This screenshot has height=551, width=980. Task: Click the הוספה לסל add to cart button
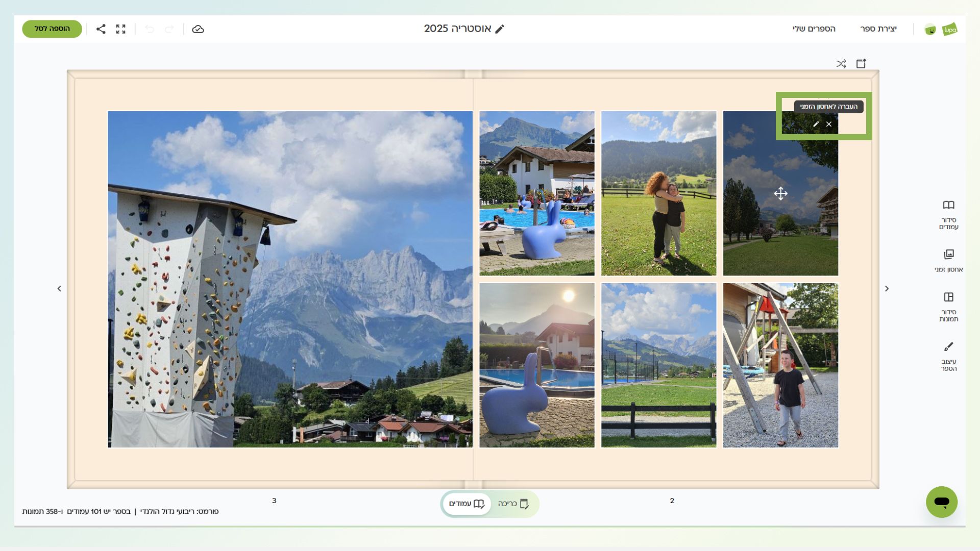point(52,29)
